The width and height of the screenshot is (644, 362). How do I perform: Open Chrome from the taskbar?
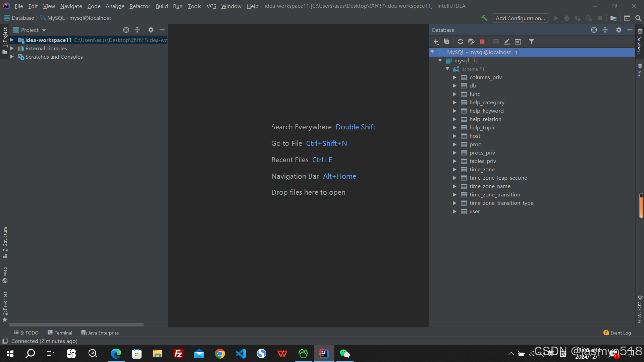click(x=220, y=354)
